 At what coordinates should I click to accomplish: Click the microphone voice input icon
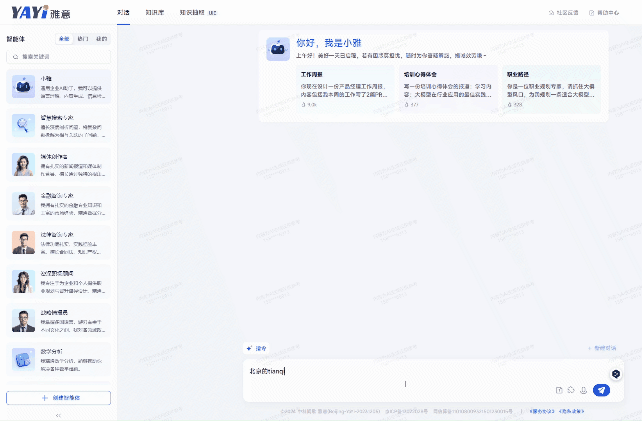click(583, 390)
